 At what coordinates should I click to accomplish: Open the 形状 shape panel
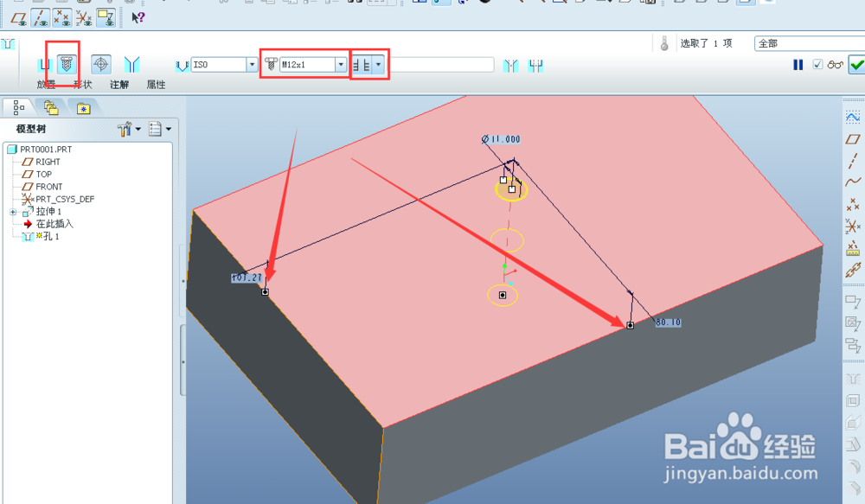click(82, 85)
